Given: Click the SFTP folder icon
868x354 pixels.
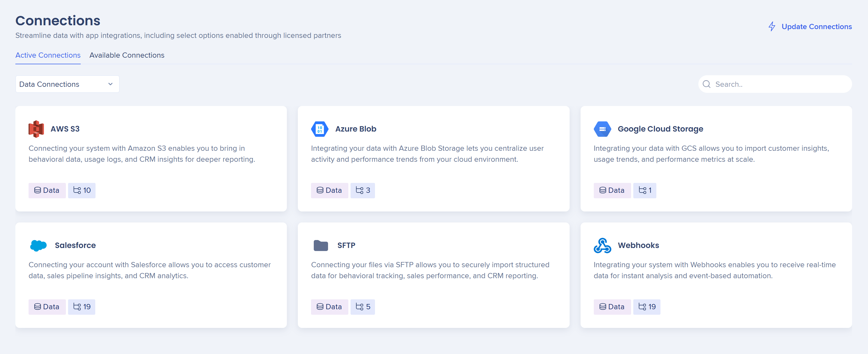Looking at the screenshot, I should click(320, 245).
